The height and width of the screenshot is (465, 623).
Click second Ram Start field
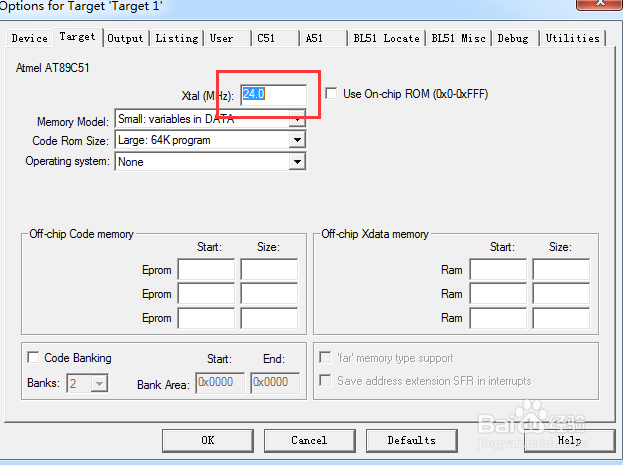point(498,294)
